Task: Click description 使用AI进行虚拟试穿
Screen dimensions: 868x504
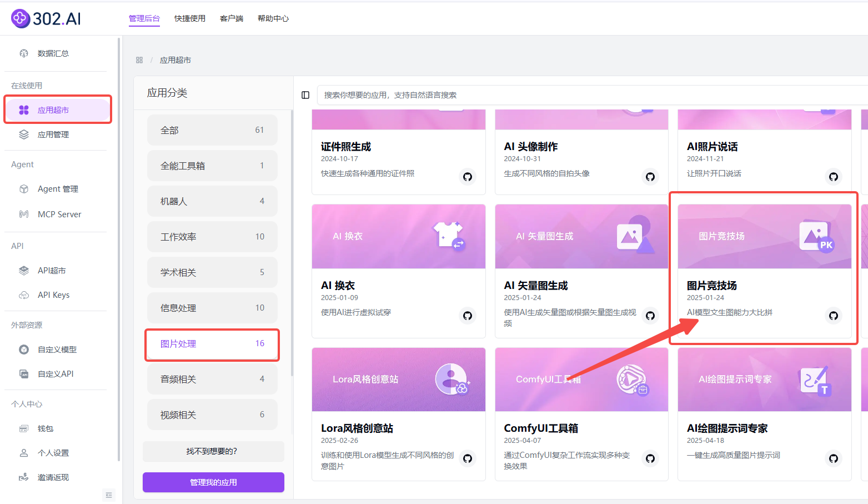Action: point(356,312)
